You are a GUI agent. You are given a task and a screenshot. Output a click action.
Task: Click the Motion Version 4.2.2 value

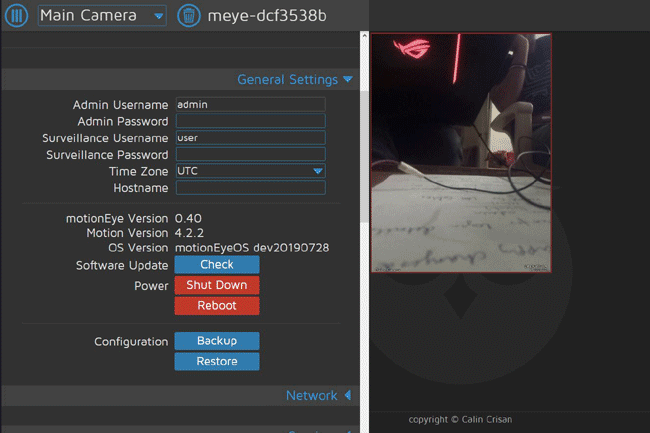pos(189,233)
